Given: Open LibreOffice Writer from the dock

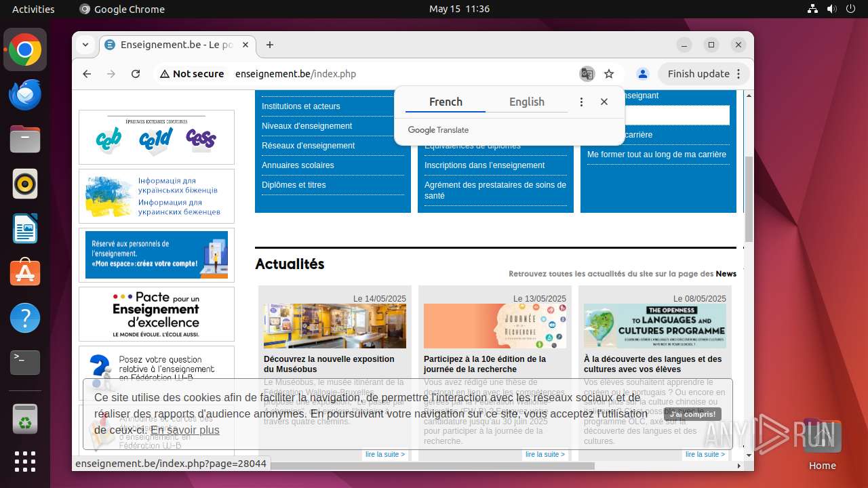Looking at the screenshot, I should pyautogui.click(x=25, y=228).
